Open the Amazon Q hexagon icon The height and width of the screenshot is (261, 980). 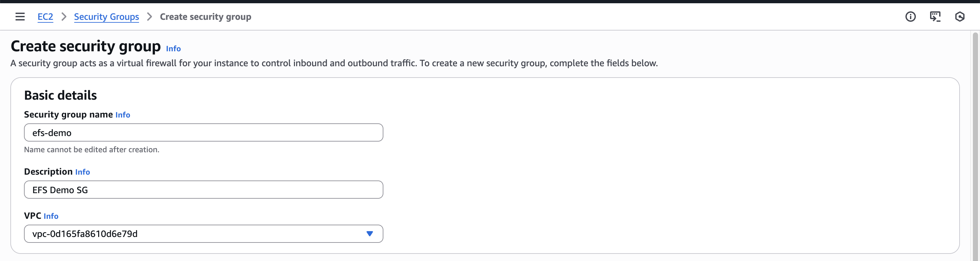(960, 17)
